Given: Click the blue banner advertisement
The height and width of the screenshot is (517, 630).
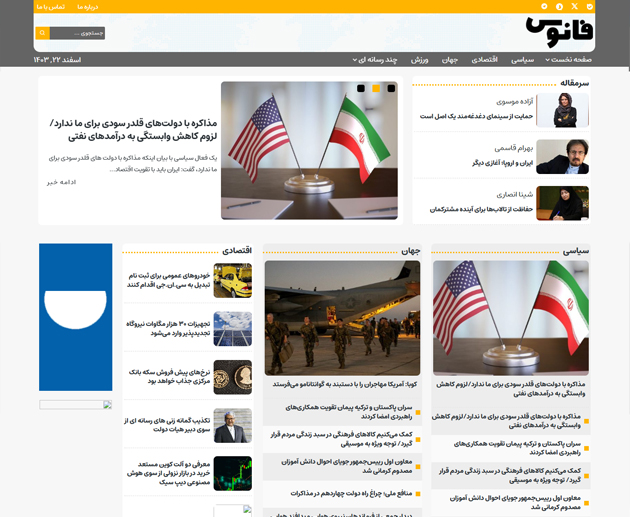Looking at the screenshot, I should point(76,317).
